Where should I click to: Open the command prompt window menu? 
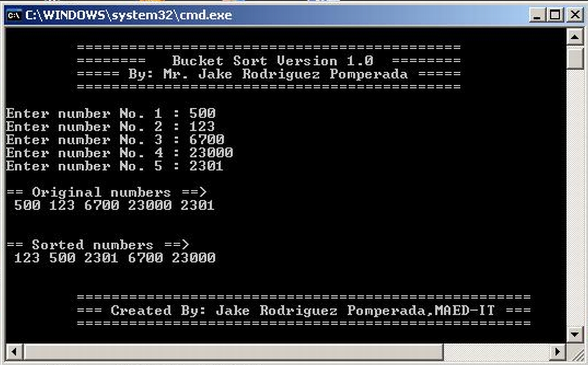[x=14, y=15]
